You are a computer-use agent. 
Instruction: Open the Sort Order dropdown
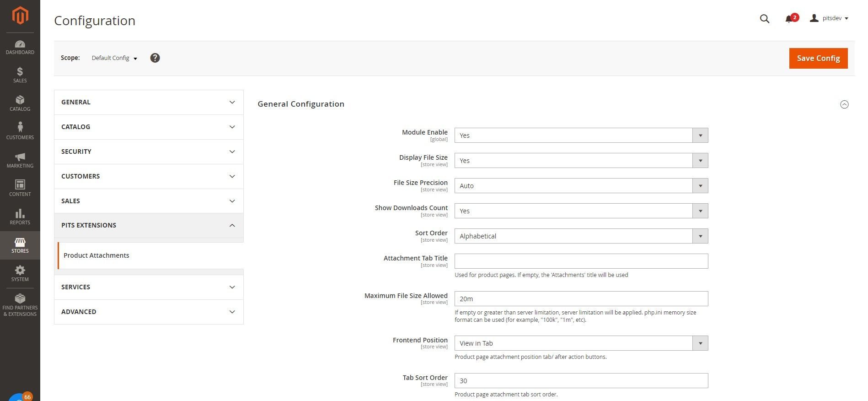click(581, 236)
